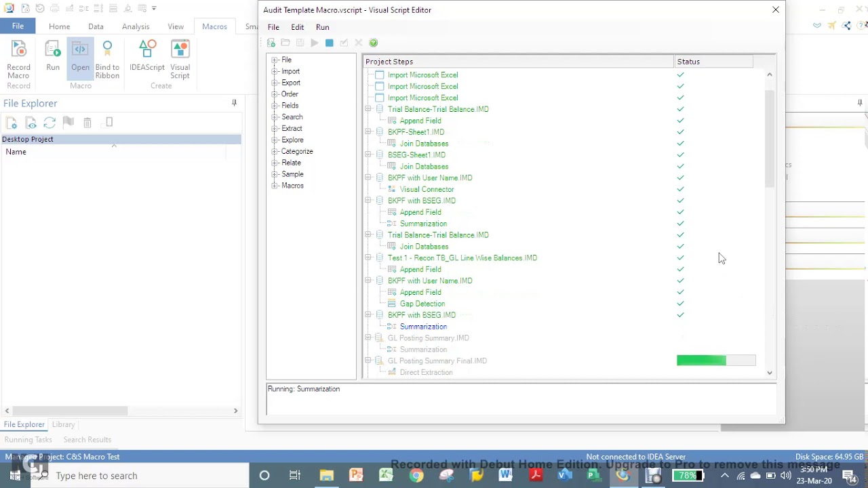Click the Project Steps vertical scrollbar thumb

pos(769,138)
